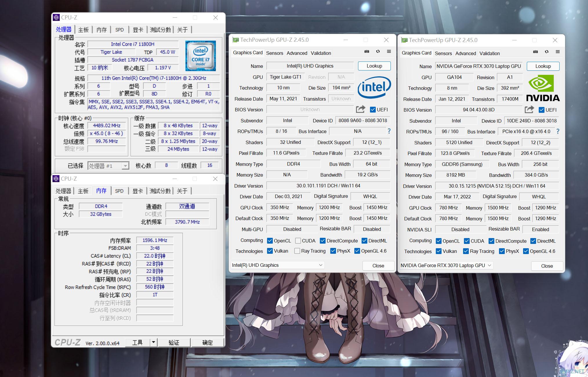Toggle CUDA checkbox in Intel GPU-Z
The width and height of the screenshot is (588, 377).
pyautogui.click(x=298, y=241)
